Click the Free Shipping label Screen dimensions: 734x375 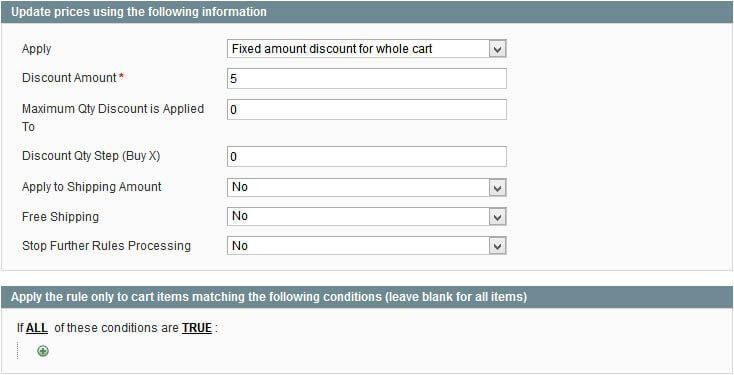(60, 217)
